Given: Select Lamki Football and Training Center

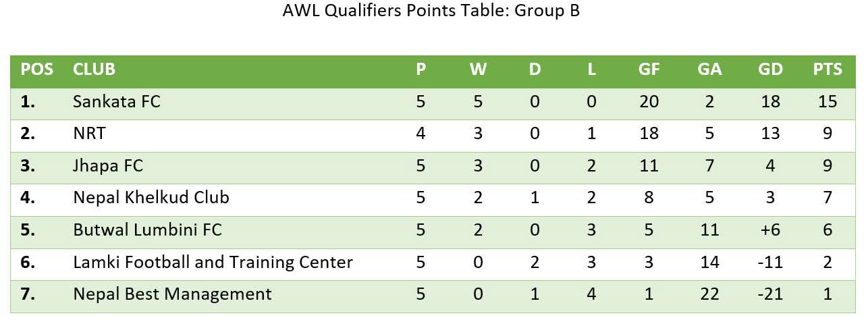Looking at the screenshot, I should [x=213, y=262].
